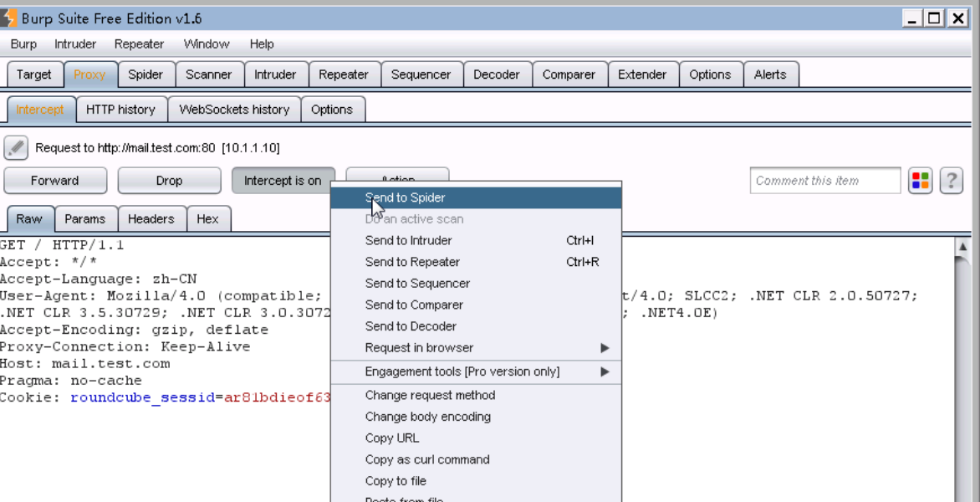Choose Send to Sequencer menu entry
980x502 pixels.
tap(477, 283)
